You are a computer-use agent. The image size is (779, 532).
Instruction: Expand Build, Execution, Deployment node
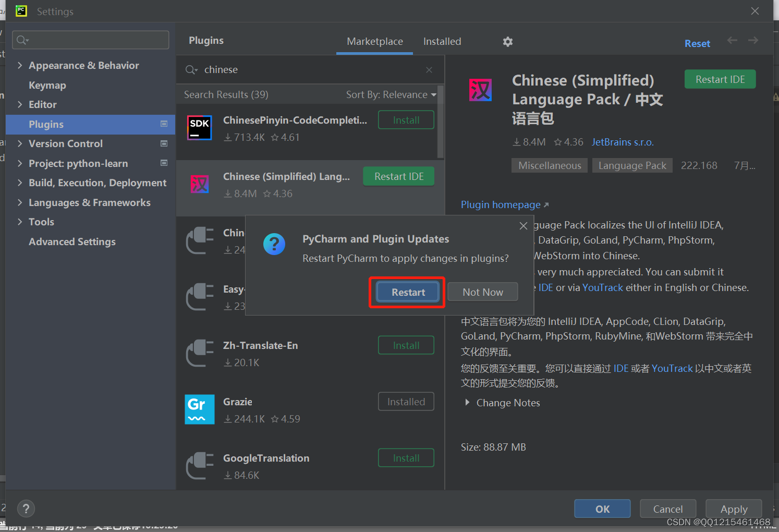click(x=20, y=183)
